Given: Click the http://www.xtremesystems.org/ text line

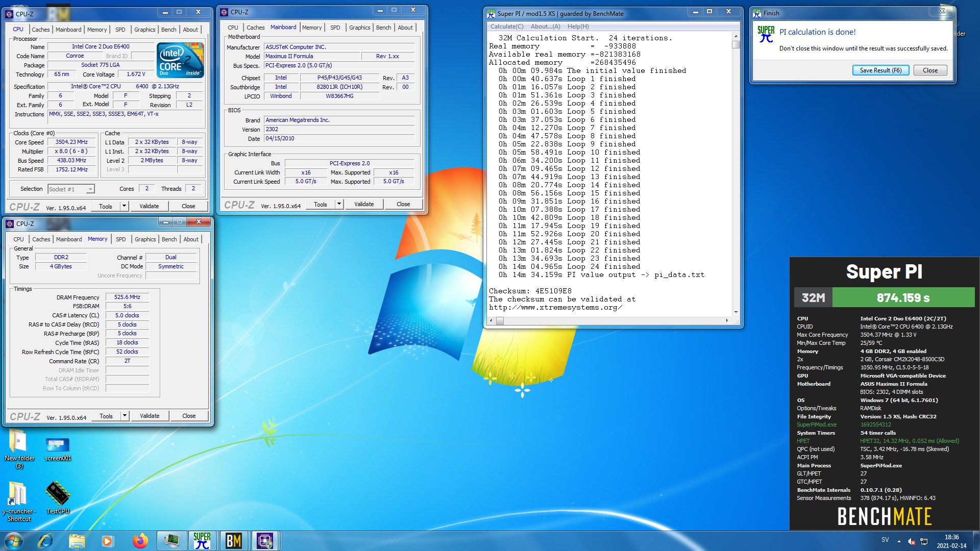Looking at the screenshot, I should (555, 307).
